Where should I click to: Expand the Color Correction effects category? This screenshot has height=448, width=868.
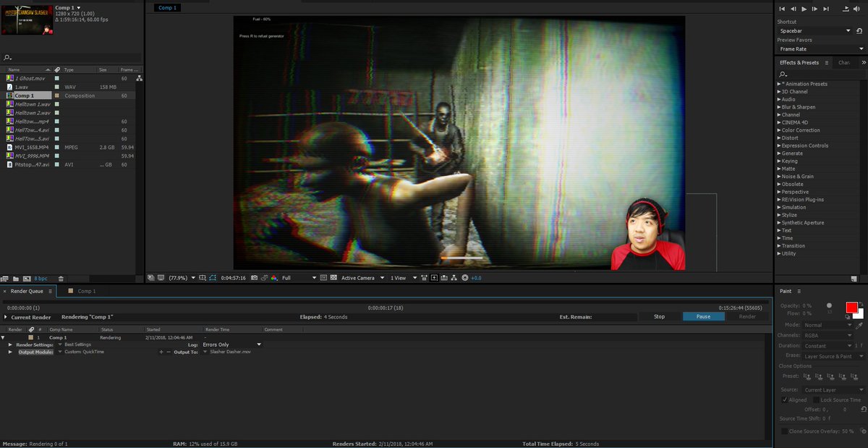[779, 130]
